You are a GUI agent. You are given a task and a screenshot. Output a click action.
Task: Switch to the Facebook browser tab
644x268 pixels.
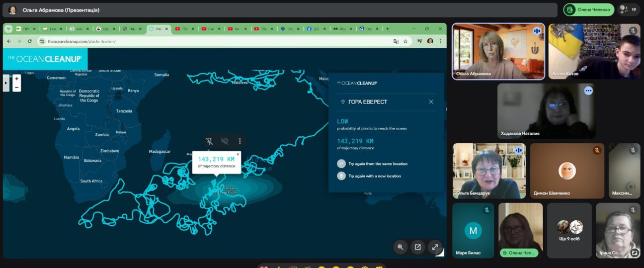(312, 29)
